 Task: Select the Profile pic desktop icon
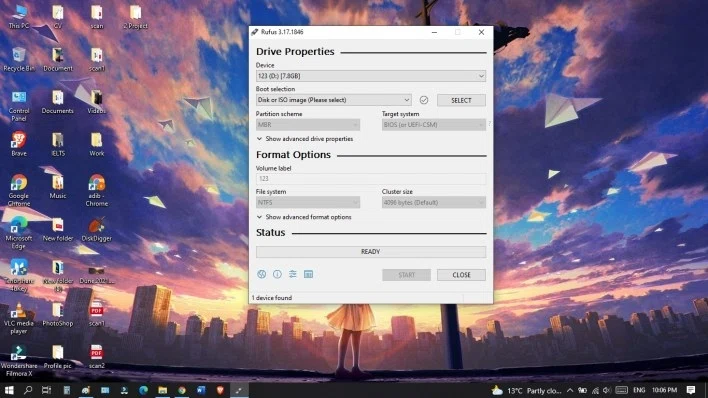57,357
